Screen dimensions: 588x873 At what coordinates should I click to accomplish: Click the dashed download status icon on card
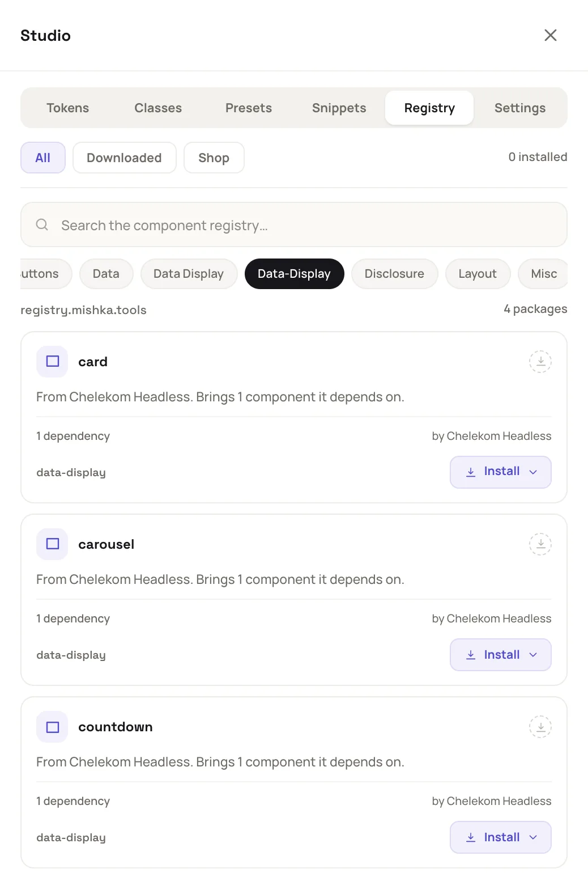(540, 362)
